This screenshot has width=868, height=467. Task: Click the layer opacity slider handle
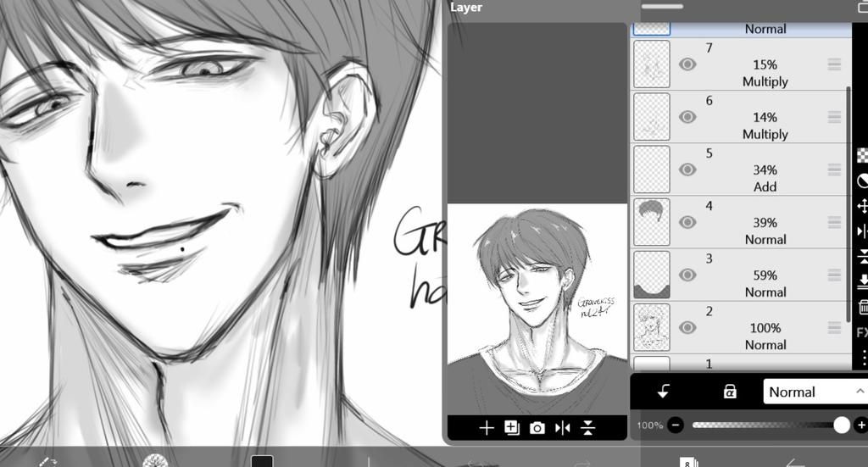[x=842, y=425]
